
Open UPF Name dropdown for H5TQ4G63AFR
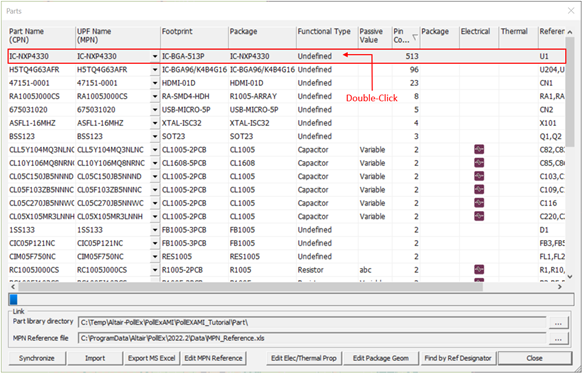[x=155, y=70]
